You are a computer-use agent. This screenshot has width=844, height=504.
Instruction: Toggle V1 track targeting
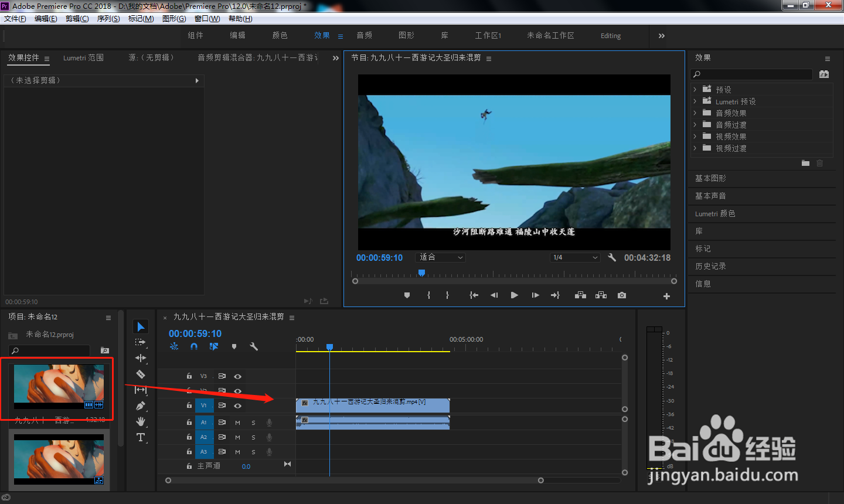(204, 406)
